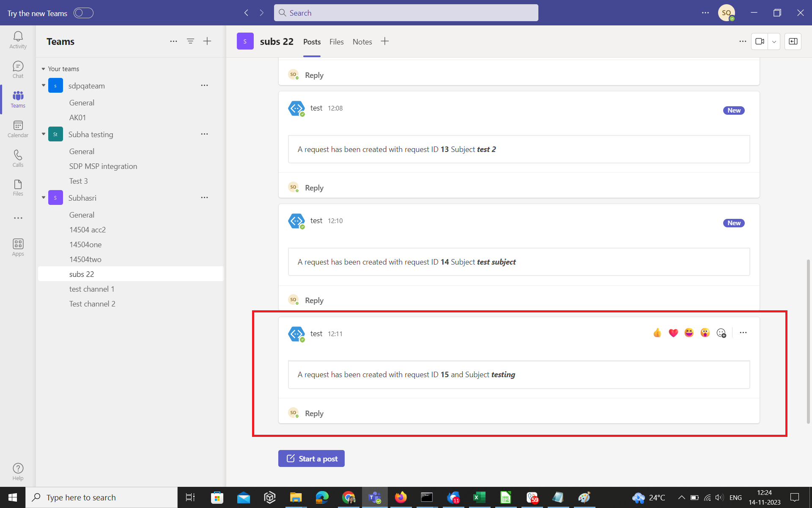Open the Chat section
This screenshot has width=812, height=508.
point(18,69)
